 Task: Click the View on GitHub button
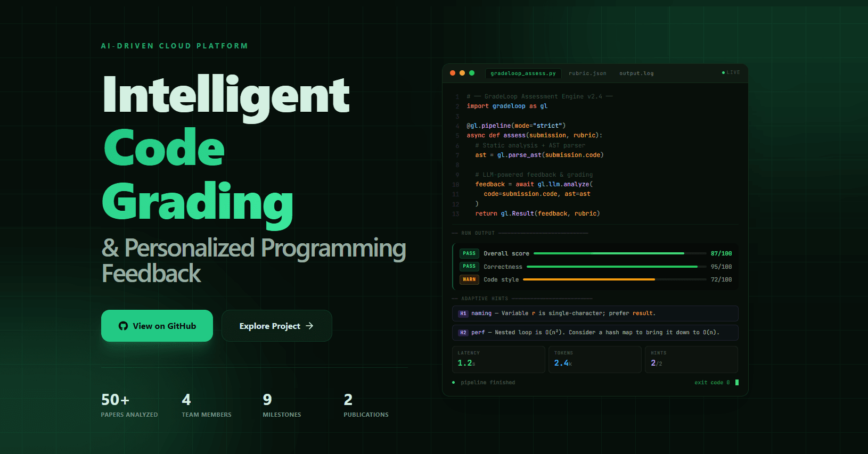pyautogui.click(x=157, y=326)
